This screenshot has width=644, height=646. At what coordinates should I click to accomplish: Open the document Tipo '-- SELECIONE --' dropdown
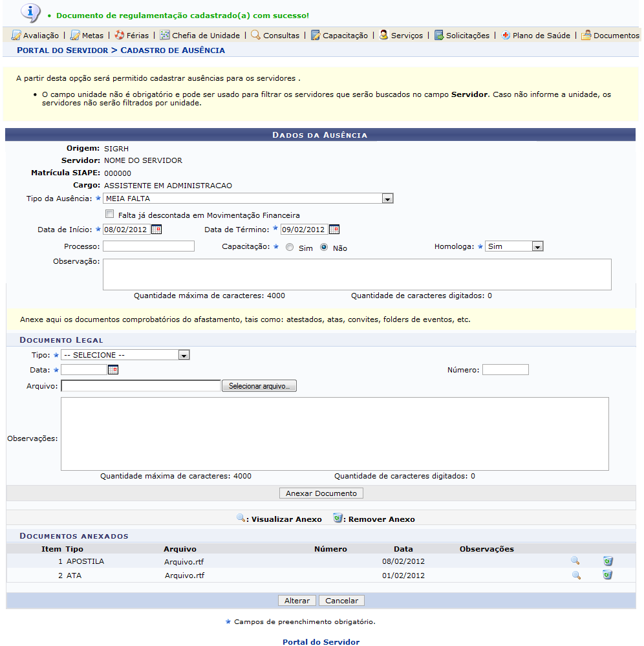coord(184,355)
